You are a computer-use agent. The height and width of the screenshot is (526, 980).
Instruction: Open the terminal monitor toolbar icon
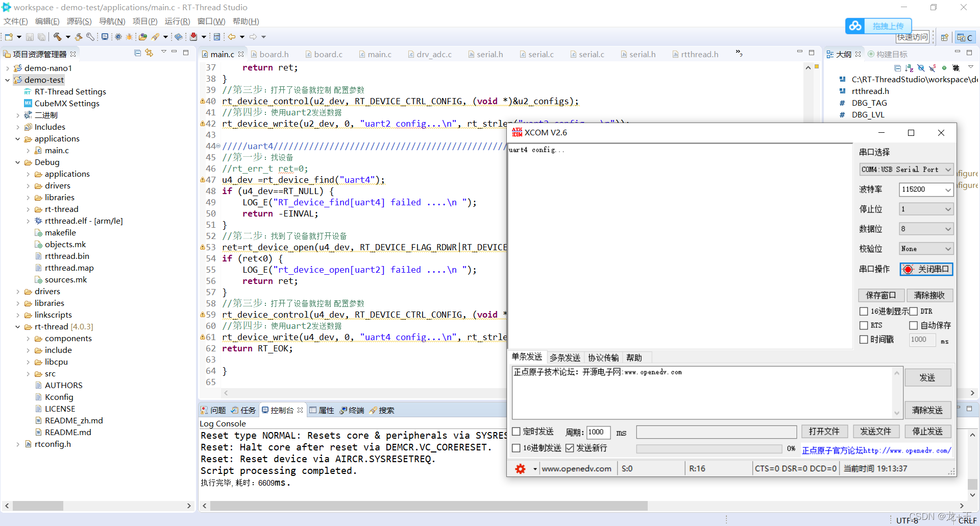pos(105,37)
